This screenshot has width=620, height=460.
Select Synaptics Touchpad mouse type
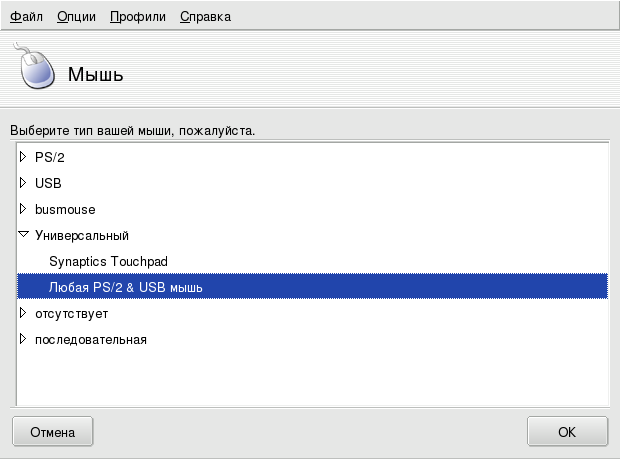pyautogui.click(x=108, y=261)
